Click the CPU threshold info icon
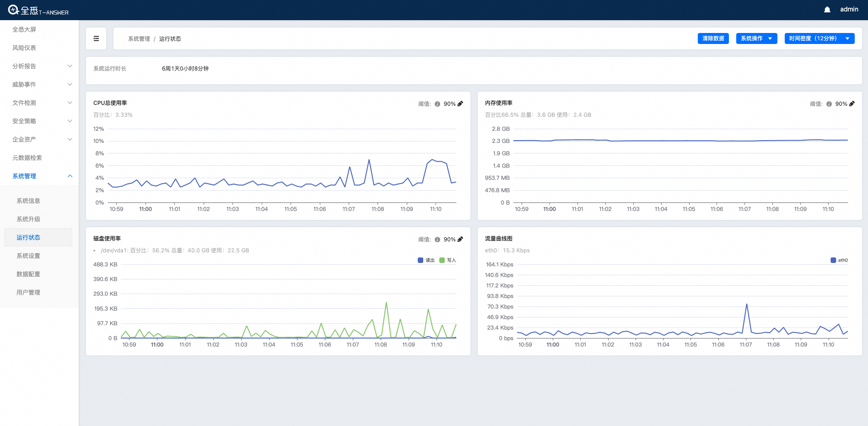Screen dimensions: 868x426 437,104
